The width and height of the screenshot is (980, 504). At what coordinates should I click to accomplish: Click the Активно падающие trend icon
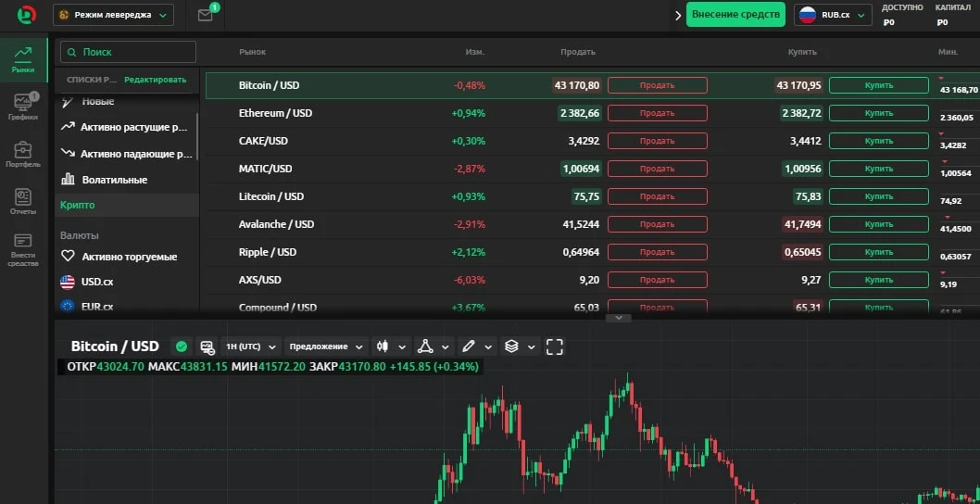pyautogui.click(x=68, y=153)
